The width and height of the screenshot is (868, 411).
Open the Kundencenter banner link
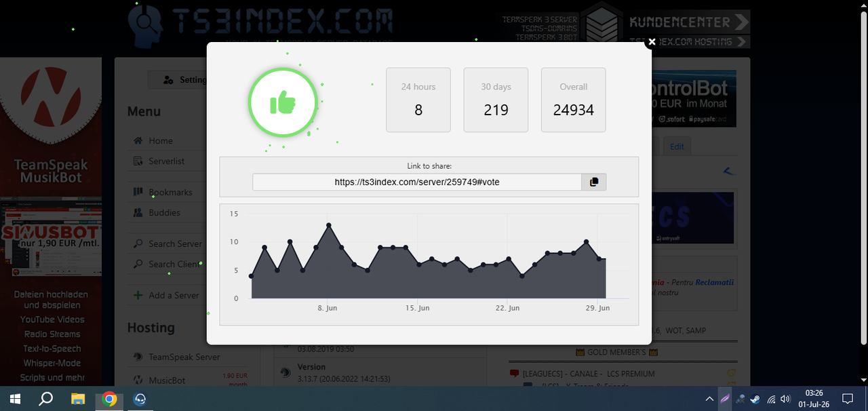(688, 22)
